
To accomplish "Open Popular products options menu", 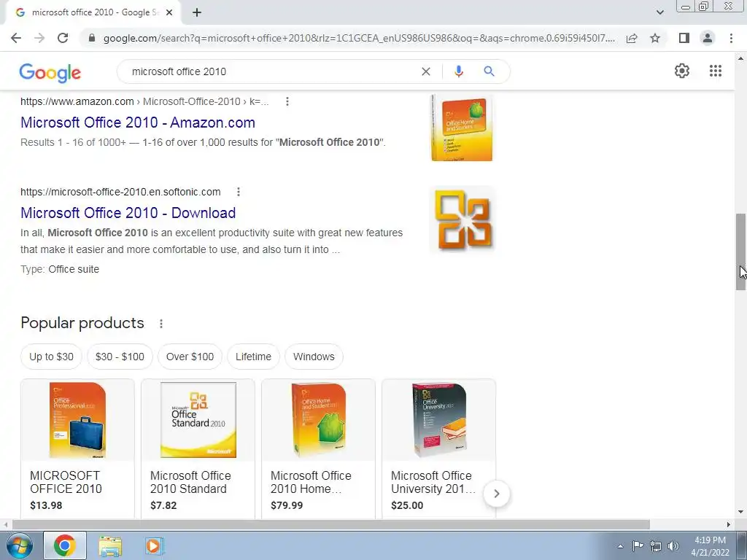I will [161, 324].
